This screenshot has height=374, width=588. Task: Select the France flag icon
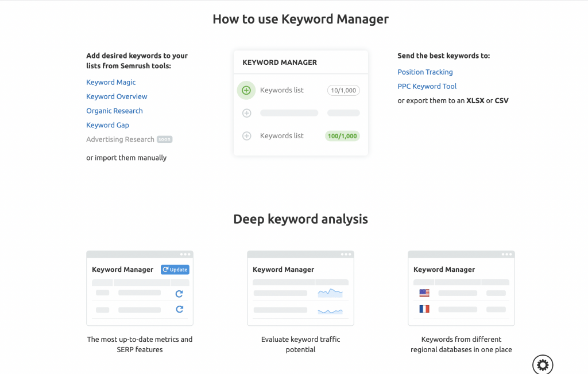pos(424,309)
